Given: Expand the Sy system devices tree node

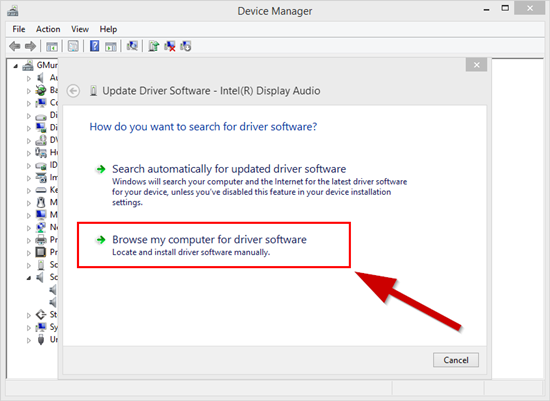Looking at the screenshot, I should point(29,328).
